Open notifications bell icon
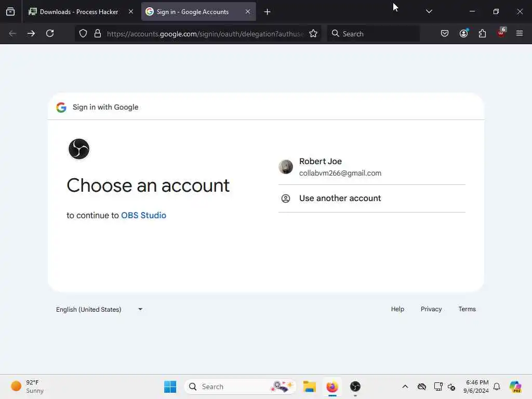The height and width of the screenshot is (399, 532). [497, 387]
